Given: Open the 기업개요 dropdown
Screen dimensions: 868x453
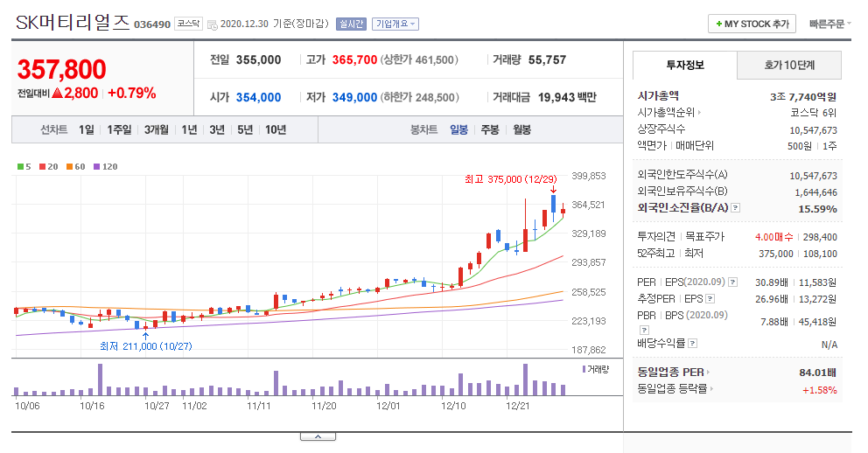Looking at the screenshot, I should tap(395, 24).
